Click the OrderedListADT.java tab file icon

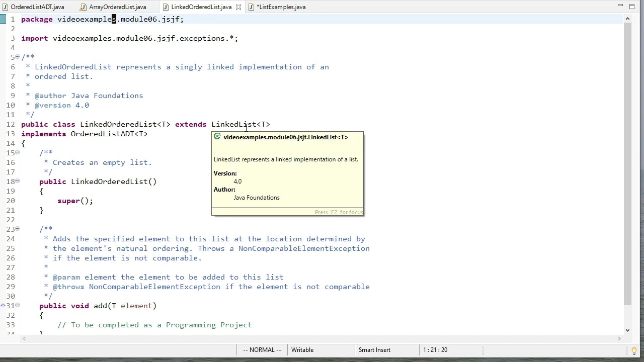[5, 7]
